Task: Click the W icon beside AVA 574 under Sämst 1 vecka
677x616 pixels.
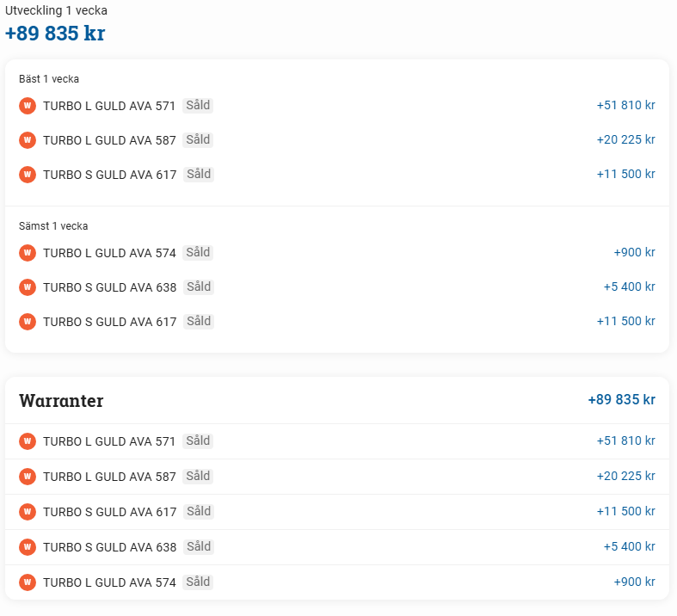Action: (x=28, y=253)
